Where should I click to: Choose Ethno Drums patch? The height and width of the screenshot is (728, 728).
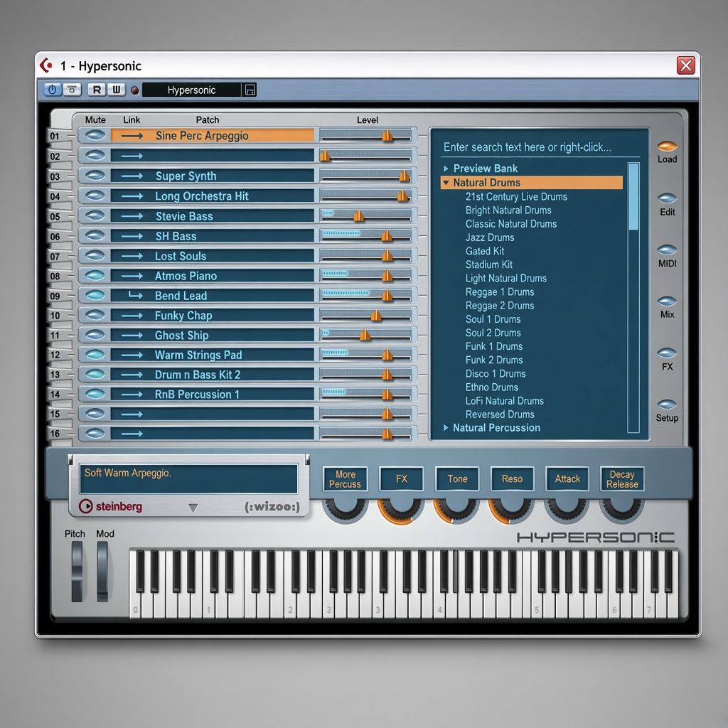pos(492,387)
